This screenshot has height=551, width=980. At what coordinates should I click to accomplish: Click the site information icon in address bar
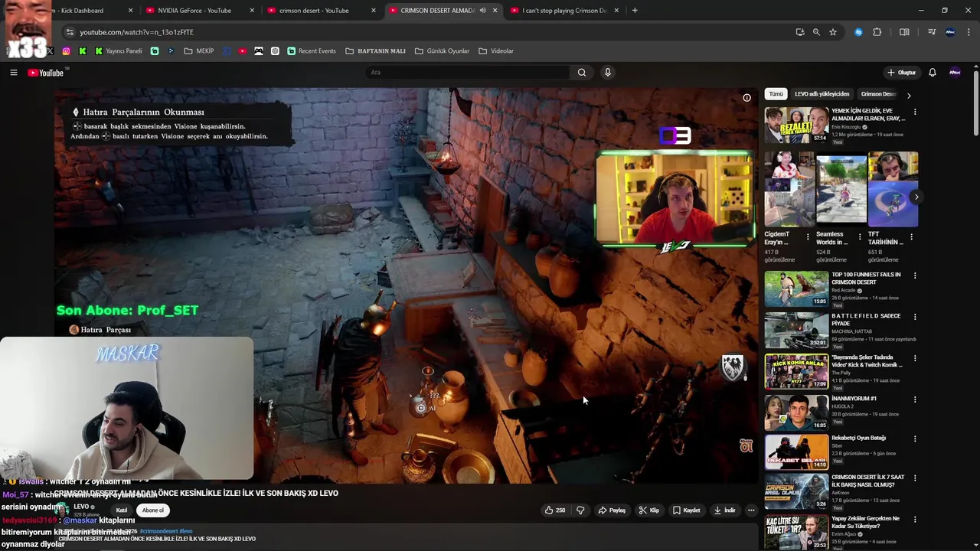(x=70, y=32)
